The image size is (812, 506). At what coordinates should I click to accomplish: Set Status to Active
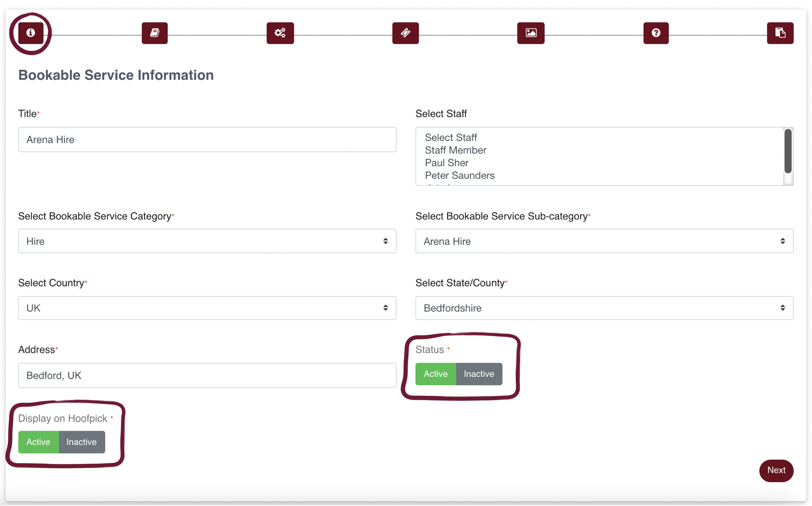pyautogui.click(x=436, y=374)
